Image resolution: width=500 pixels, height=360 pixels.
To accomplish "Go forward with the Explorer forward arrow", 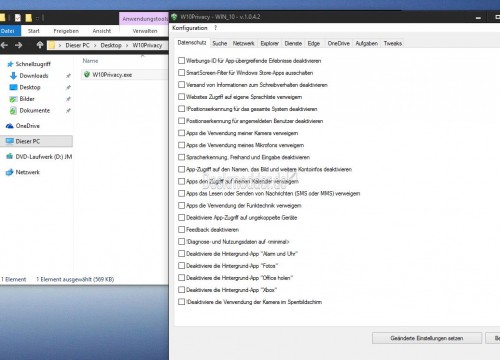I will coord(19,45).
